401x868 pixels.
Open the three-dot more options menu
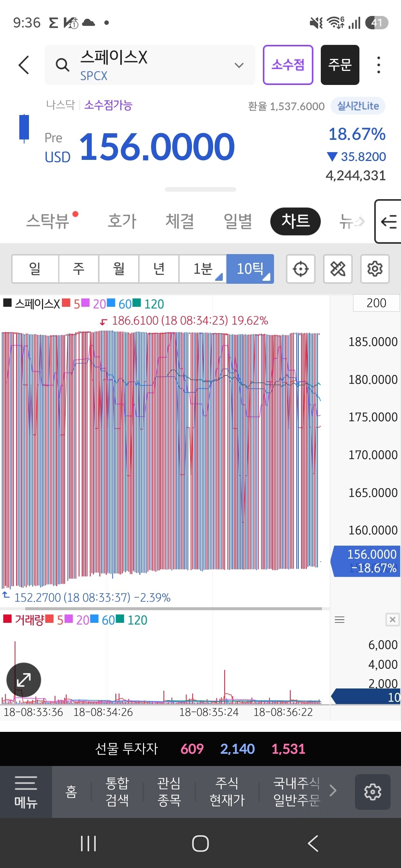point(378,65)
